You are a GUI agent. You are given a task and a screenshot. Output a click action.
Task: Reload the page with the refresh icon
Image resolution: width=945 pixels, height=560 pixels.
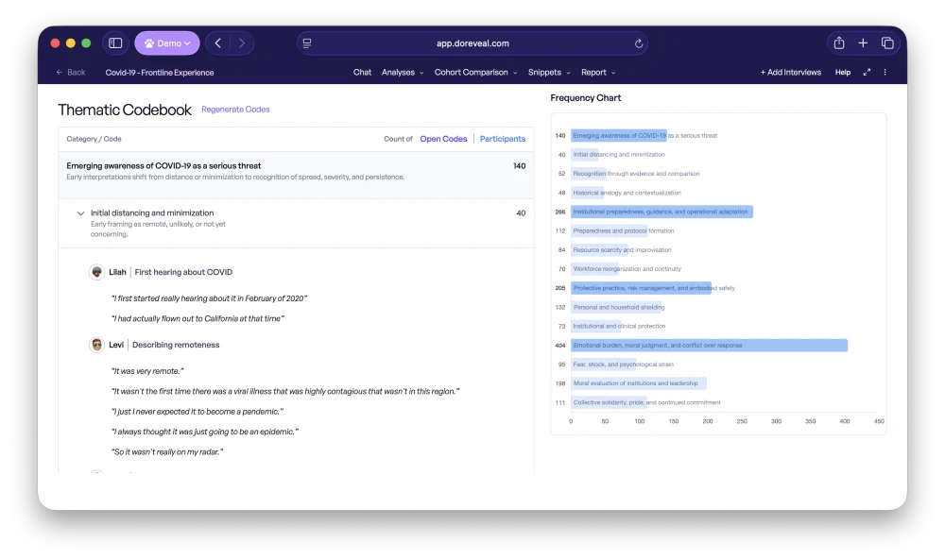[639, 43]
